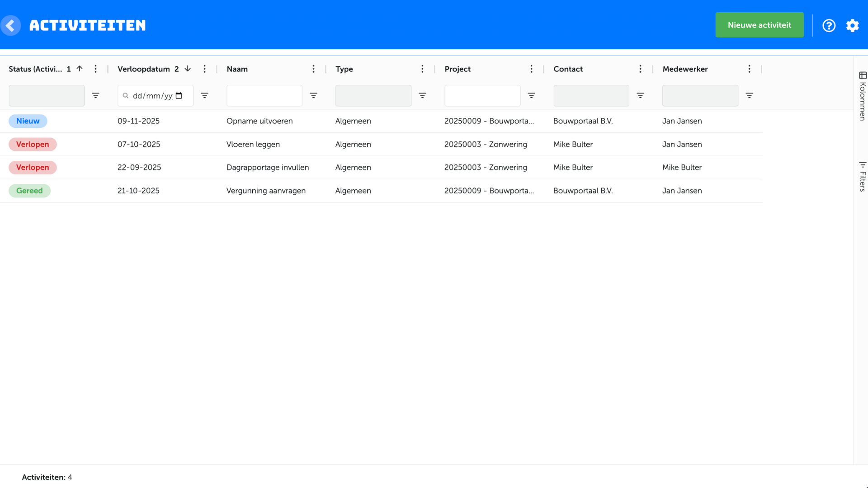Toggle descending sort arrow on Verloopdatum column
868x488 pixels.
[188, 69]
